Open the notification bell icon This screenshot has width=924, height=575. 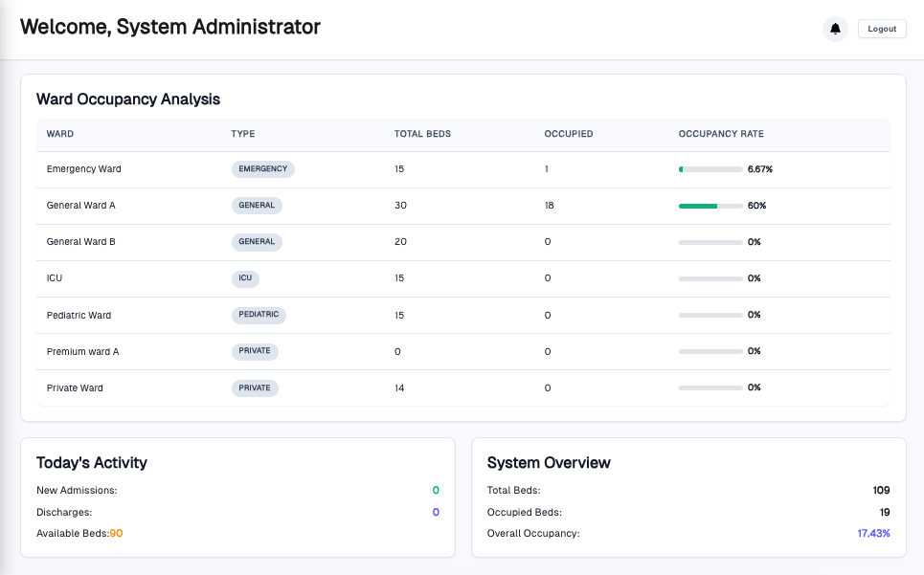pyautogui.click(x=835, y=28)
